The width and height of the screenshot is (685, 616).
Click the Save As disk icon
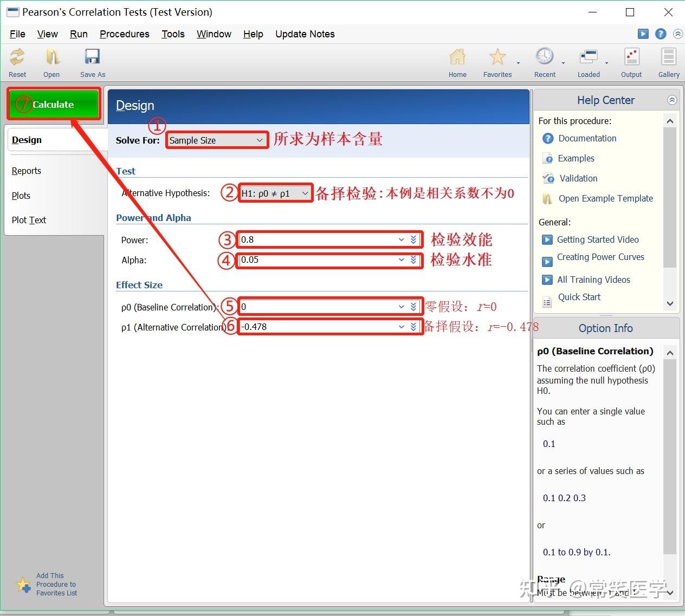coord(92,57)
